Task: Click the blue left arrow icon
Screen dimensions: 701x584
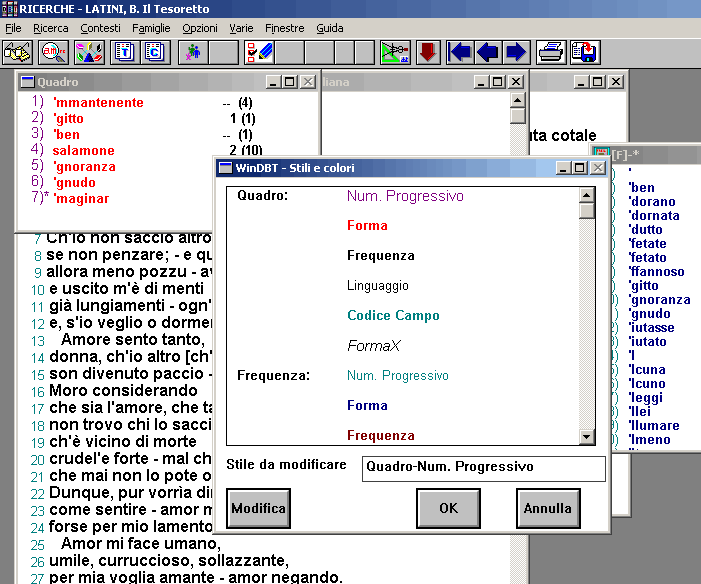Action: (x=488, y=52)
